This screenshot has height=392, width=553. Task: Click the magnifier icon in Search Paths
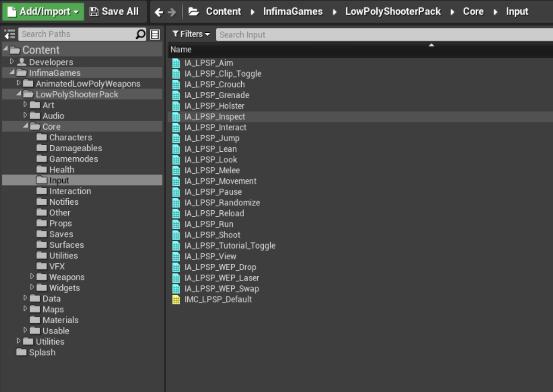140,34
